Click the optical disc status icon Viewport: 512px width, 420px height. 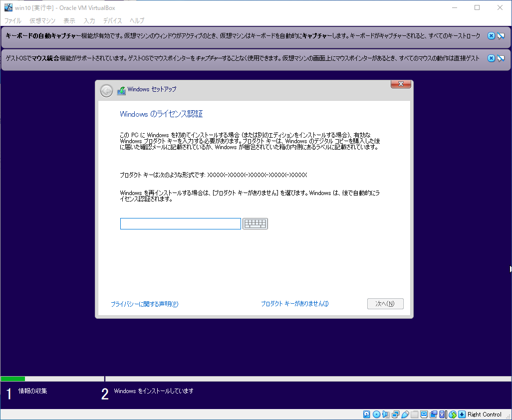click(376, 415)
